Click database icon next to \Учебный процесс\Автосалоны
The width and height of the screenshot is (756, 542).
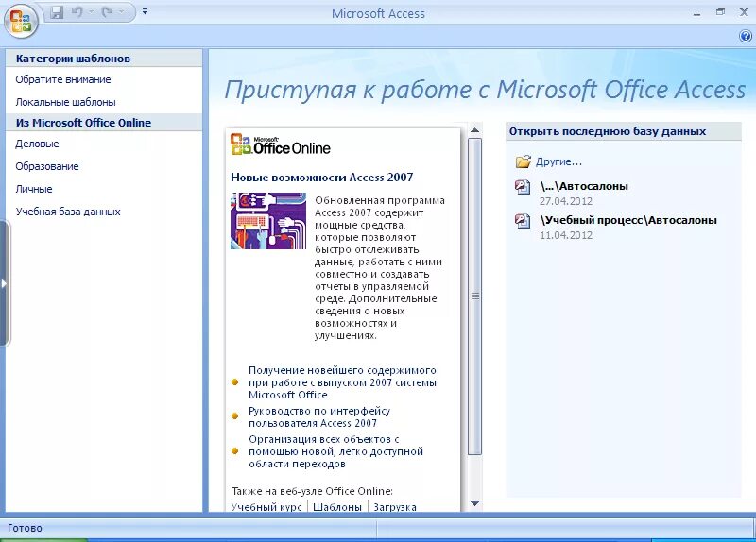click(523, 221)
